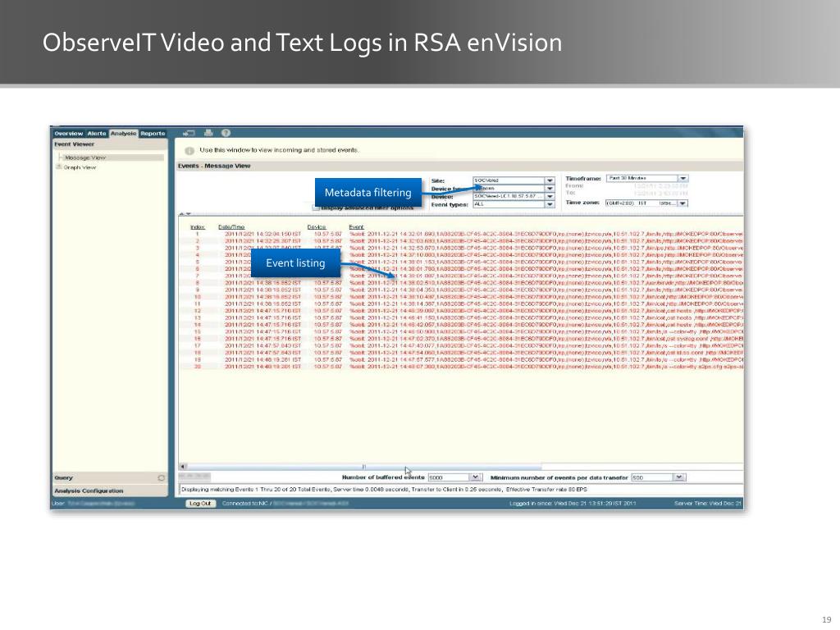Viewport: 840px width, 630px height.
Task: Sort by Date/Time column header
Action: [x=231, y=227]
